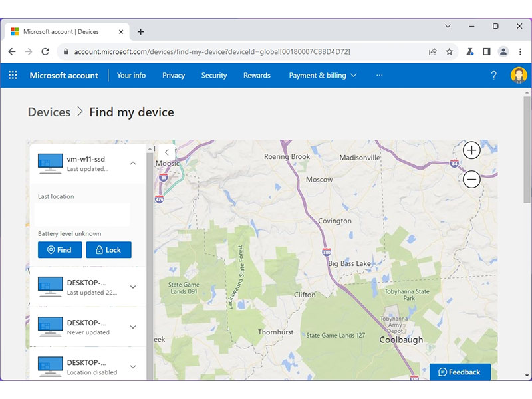
Task: Collapse the device side panel arrow
Action: click(x=167, y=152)
